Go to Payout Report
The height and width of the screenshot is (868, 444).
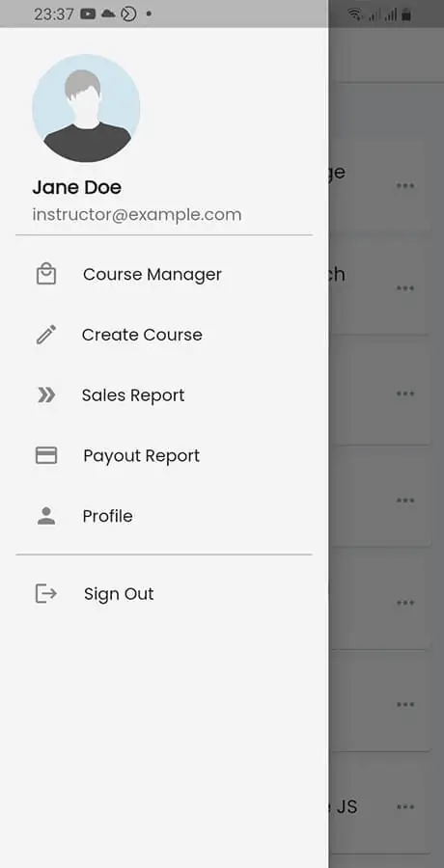(164, 455)
